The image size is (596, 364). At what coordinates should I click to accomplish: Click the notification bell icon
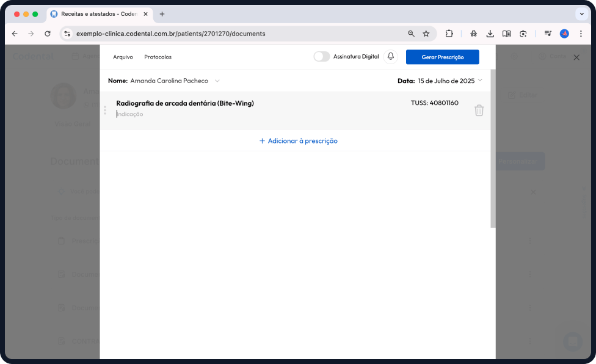pyautogui.click(x=391, y=57)
